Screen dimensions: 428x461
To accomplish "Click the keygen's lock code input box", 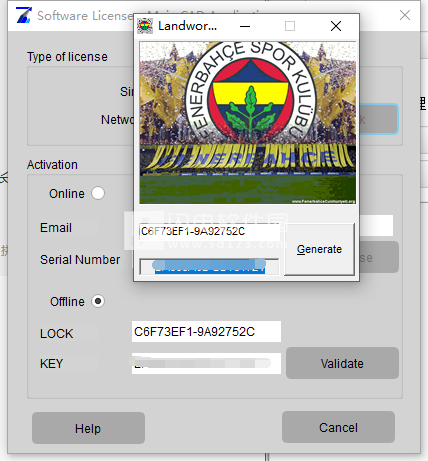I will (209, 231).
